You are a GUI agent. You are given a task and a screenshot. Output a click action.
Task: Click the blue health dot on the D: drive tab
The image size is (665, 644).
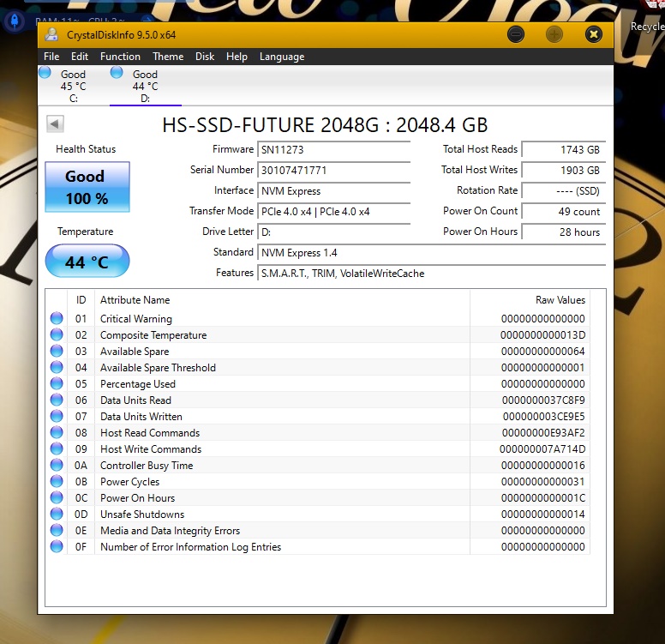click(117, 73)
